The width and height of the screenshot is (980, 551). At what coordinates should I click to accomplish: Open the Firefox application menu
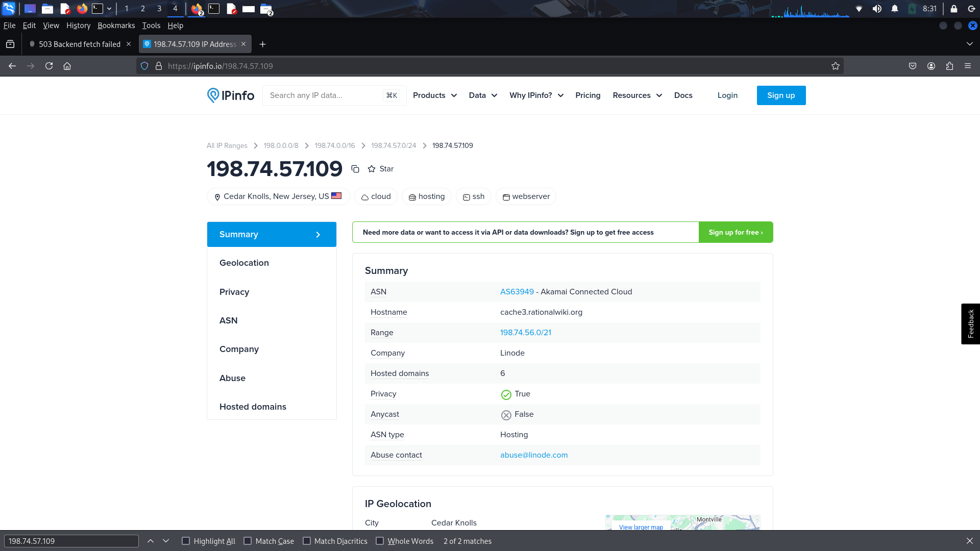pyautogui.click(x=968, y=66)
